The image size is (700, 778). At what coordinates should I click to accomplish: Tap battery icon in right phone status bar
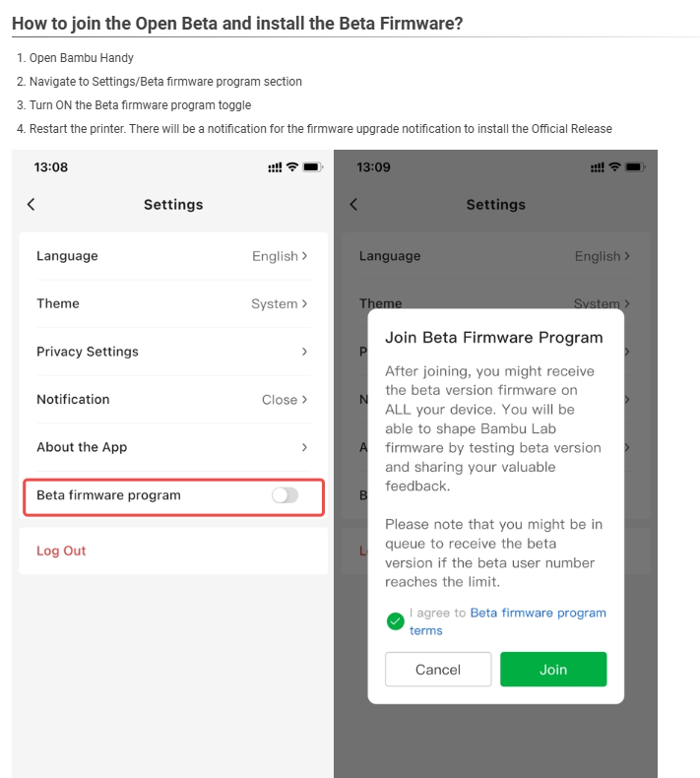pyautogui.click(x=635, y=166)
